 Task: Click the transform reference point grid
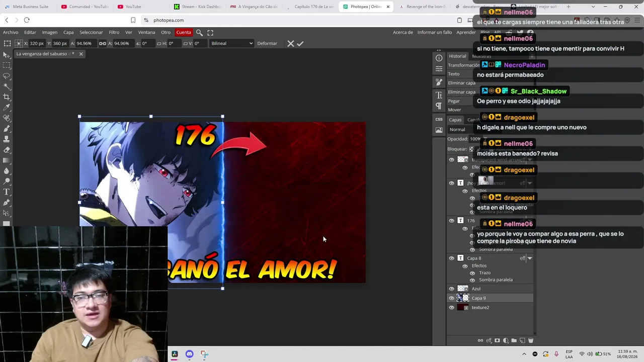coord(18,43)
